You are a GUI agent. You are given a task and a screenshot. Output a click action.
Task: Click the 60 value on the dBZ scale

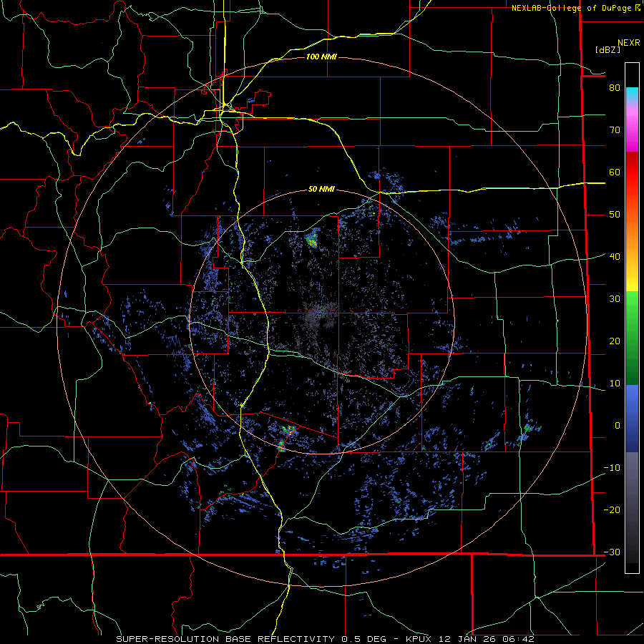pos(615,172)
